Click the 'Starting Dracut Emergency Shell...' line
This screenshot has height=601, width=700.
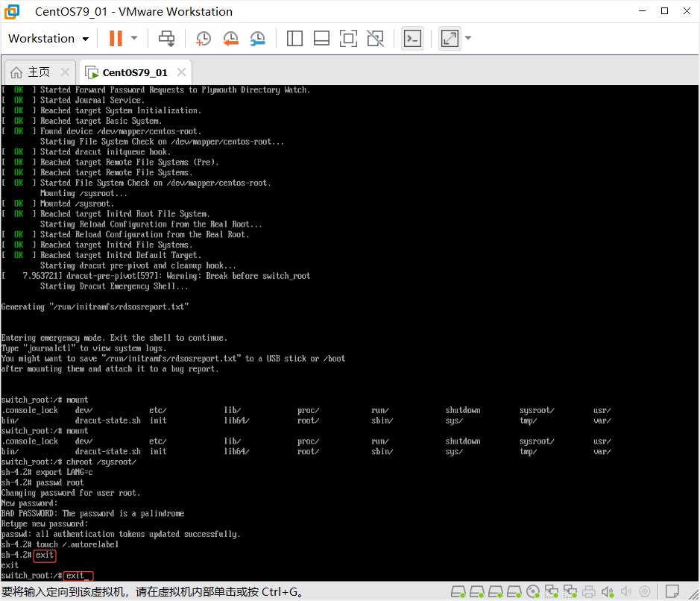click(x=114, y=286)
